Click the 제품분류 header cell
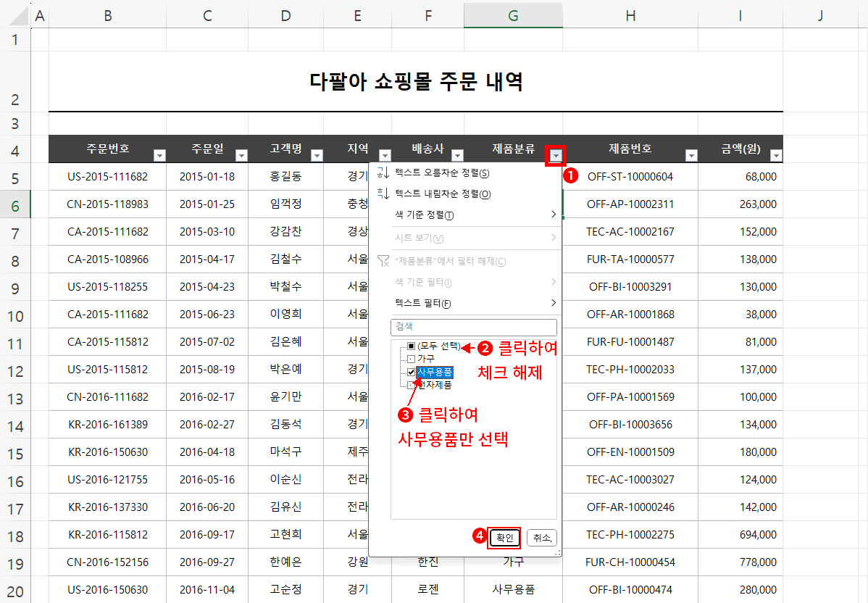This screenshot has width=868, height=603. [513, 149]
